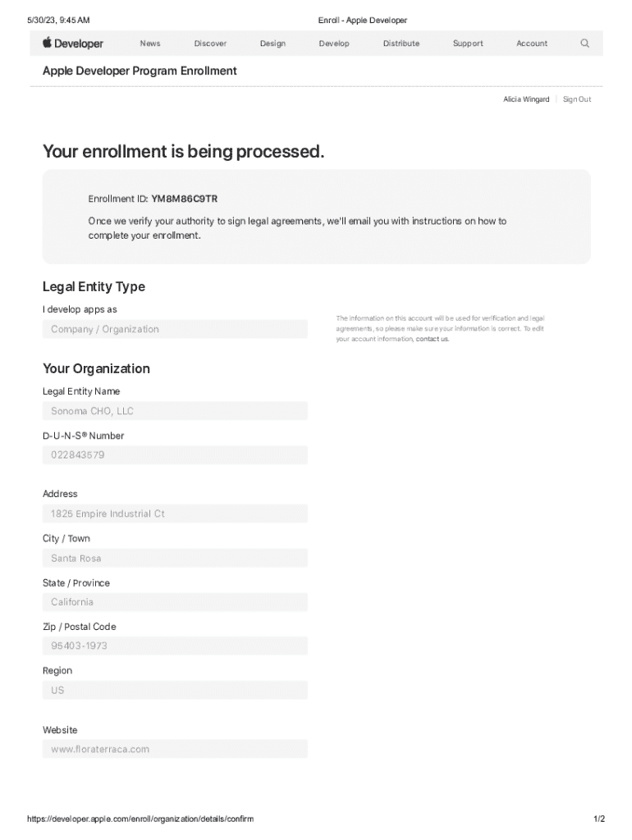Open the search magnifier icon
This screenshot has width=632, height=840.
point(584,43)
